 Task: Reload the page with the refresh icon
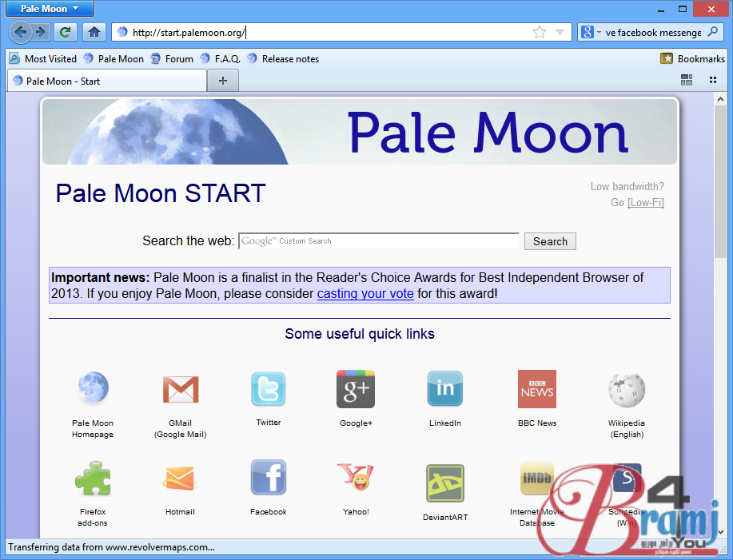point(66,33)
